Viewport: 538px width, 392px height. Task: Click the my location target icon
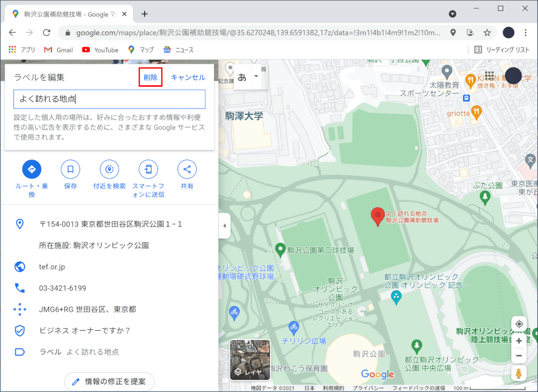(x=519, y=324)
